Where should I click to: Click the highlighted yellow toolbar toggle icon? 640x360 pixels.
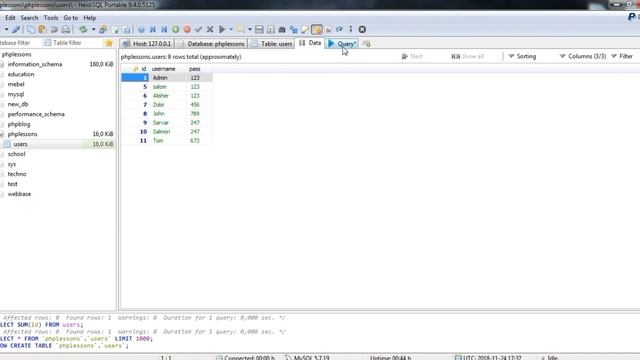pyautogui.click(x=316, y=29)
